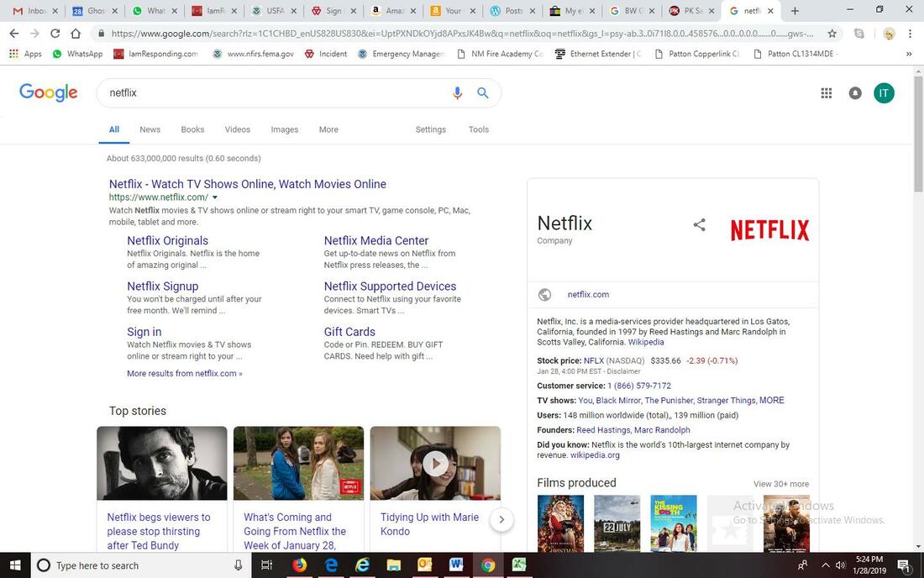The image size is (924, 578).
Task: Open Gift Cards sitelink
Action: [x=349, y=332]
